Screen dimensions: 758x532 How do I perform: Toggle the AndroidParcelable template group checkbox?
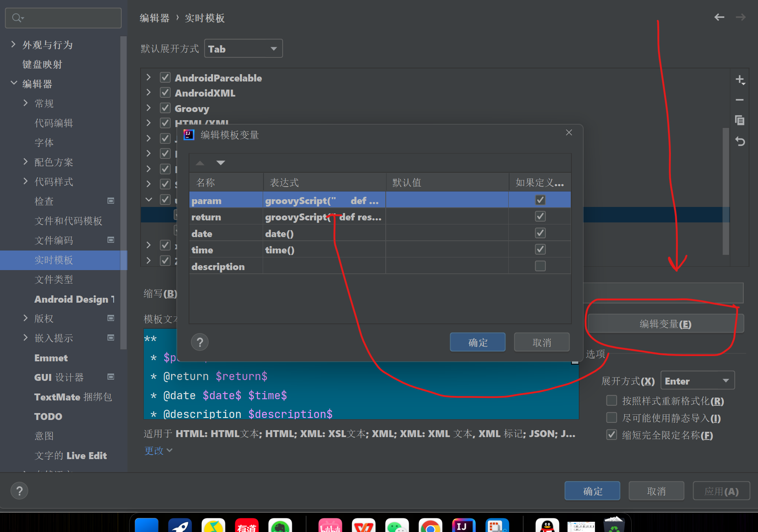165,77
